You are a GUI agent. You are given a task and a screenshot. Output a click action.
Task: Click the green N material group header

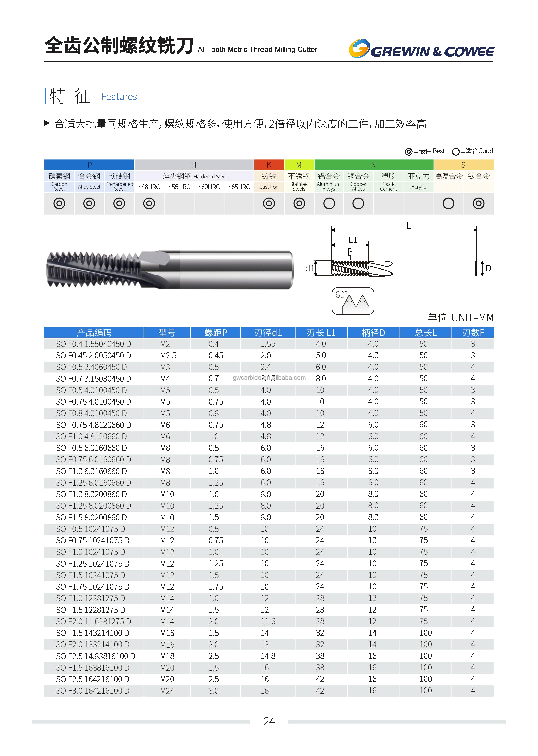[374, 164]
